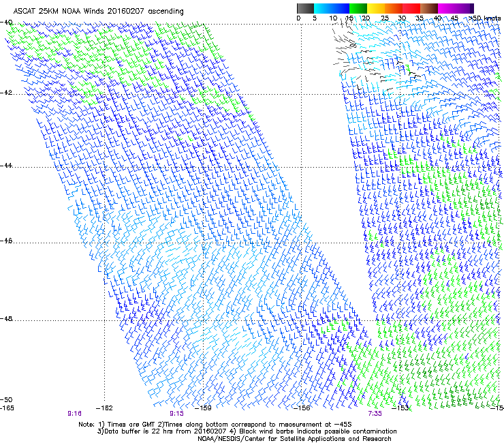Click the magenta 40-45 knots legend segment
Viewport: 504px width, 443px height.
pos(447,8)
